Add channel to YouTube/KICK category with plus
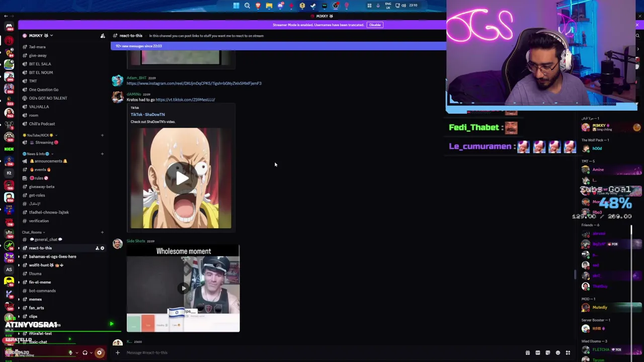Viewport: 644px width, 362px height. coord(102,135)
